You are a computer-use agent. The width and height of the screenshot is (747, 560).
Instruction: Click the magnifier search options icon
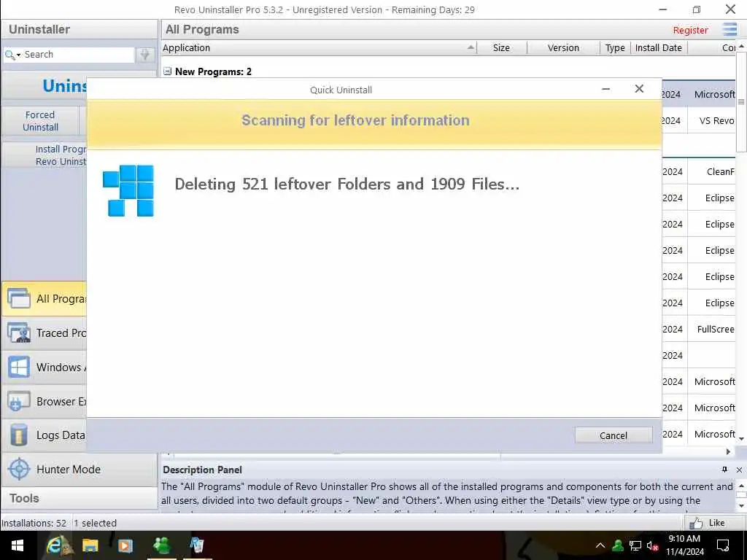click(9, 55)
